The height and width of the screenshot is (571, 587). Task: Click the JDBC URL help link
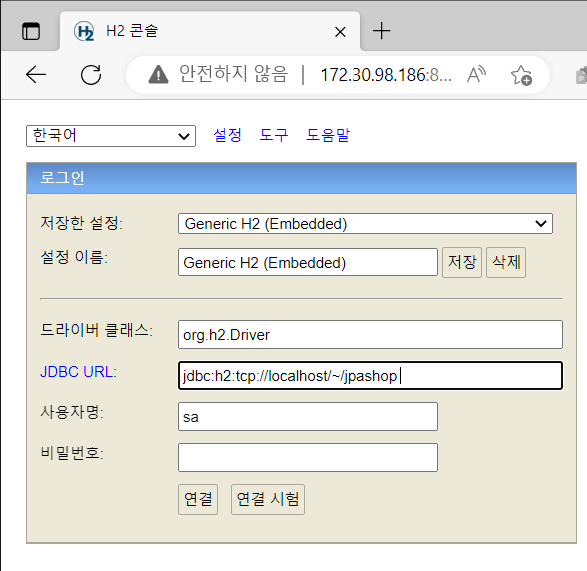pyautogui.click(x=78, y=372)
